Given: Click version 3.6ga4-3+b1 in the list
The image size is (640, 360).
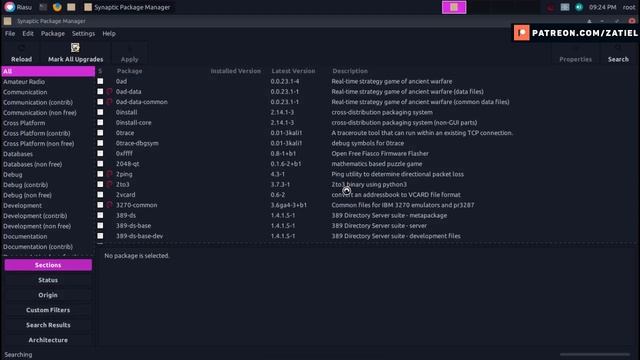Looking at the screenshot, I should 289,205.
